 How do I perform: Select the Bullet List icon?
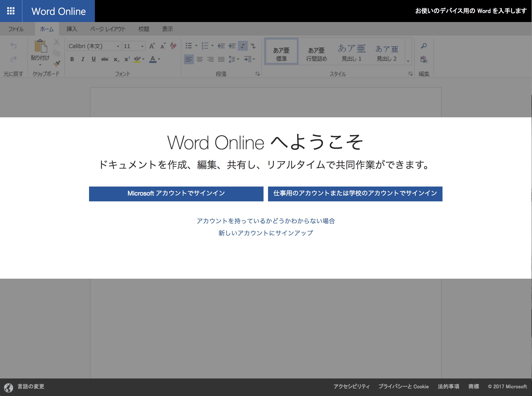point(190,46)
